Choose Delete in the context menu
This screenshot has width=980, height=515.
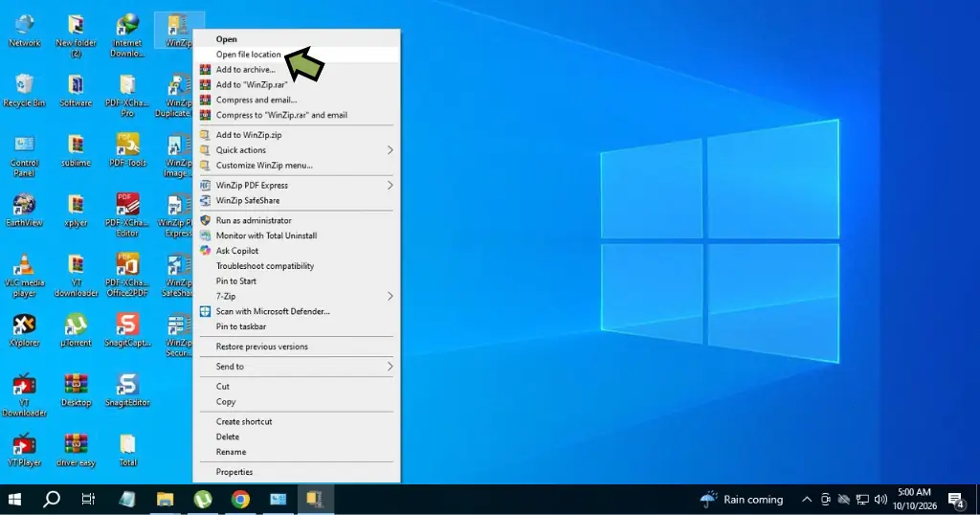coord(297,437)
